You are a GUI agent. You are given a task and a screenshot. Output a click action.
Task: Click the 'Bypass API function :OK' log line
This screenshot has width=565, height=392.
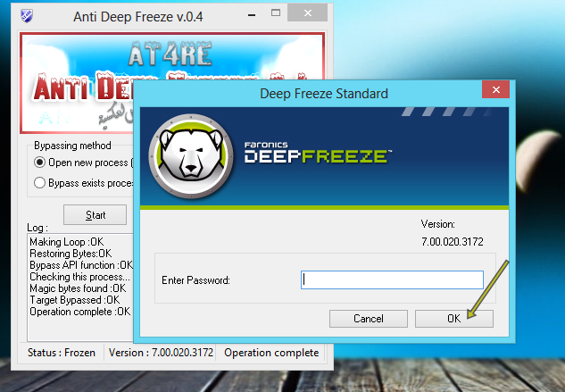click(81, 265)
